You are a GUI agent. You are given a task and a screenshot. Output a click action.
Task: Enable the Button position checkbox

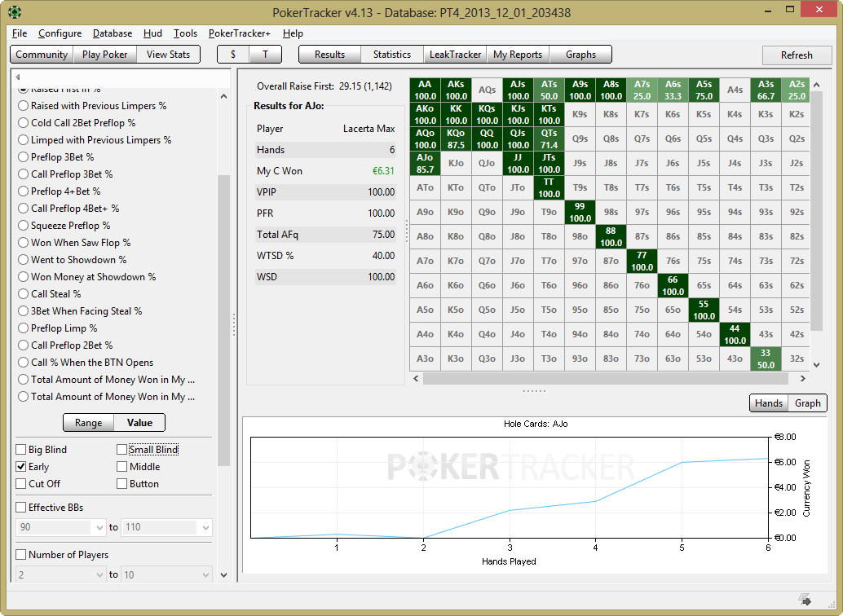(x=122, y=484)
